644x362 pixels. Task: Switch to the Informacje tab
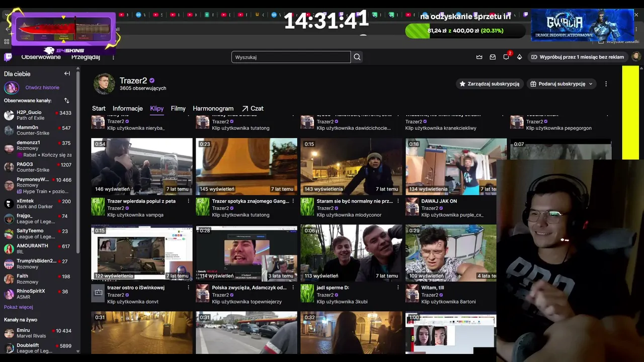click(x=128, y=109)
